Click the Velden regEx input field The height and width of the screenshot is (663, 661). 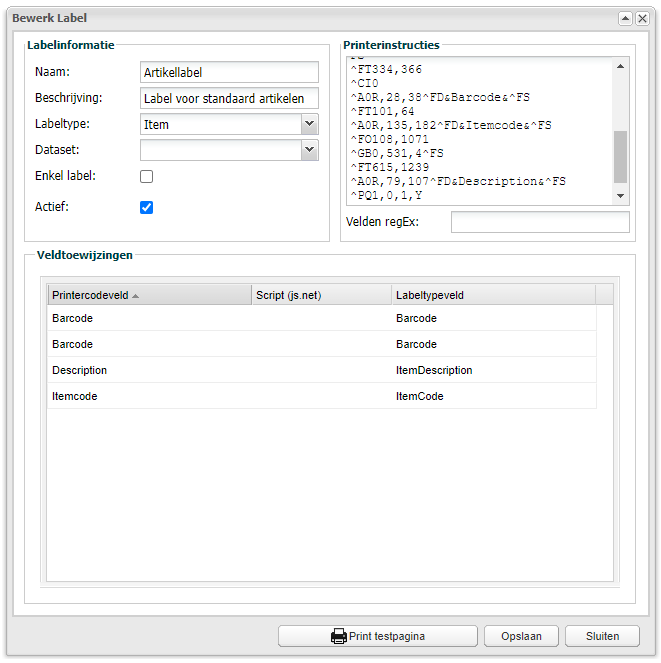540,222
